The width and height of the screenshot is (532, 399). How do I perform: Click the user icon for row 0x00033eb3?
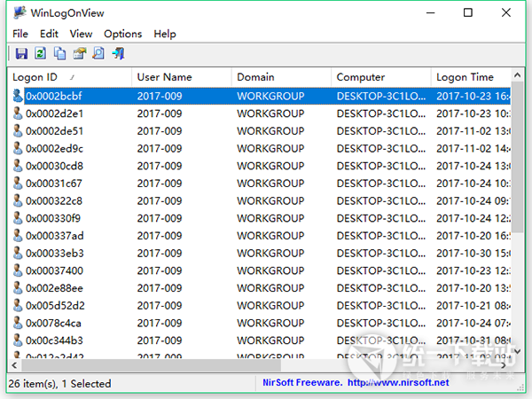pos(18,253)
